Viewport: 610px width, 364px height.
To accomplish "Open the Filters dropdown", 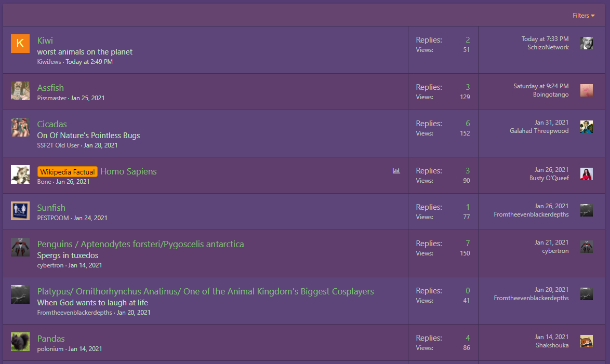I will coord(583,16).
